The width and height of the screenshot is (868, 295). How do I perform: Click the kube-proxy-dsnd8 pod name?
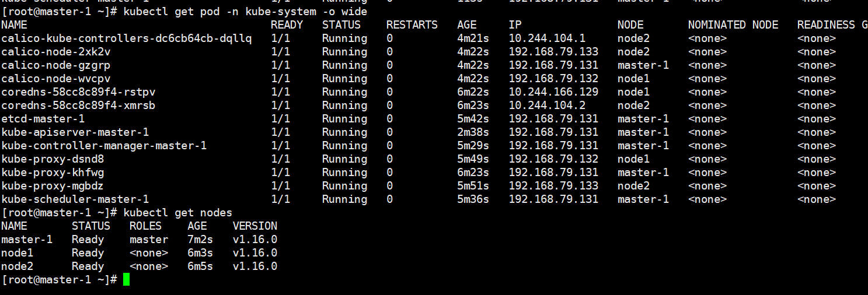point(53,159)
